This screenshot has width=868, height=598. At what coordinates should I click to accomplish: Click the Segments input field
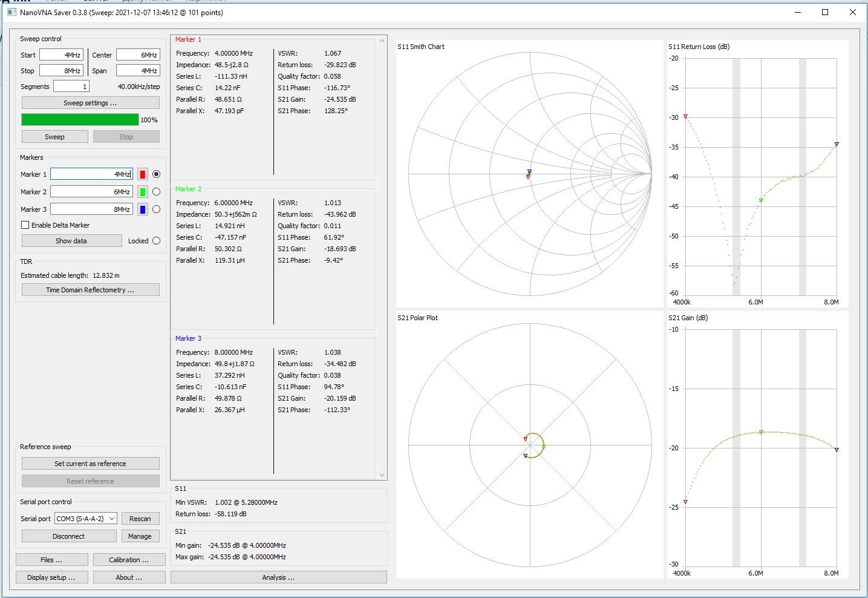click(71, 87)
